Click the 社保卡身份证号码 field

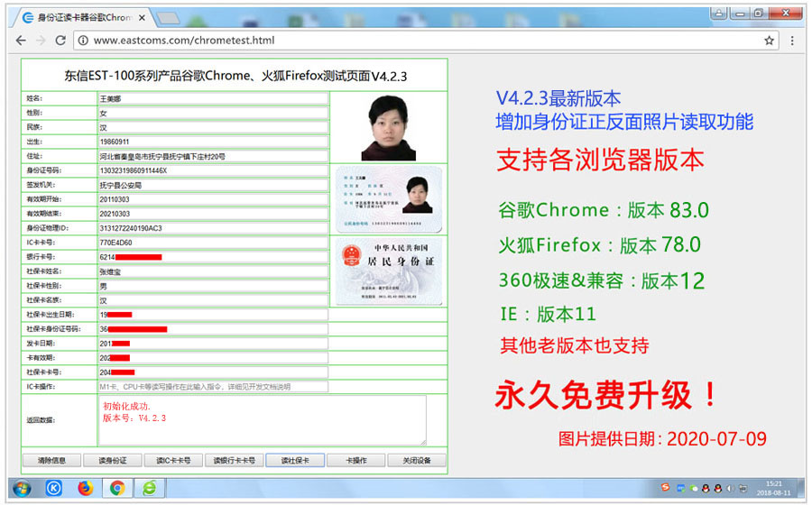(x=213, y=329)
